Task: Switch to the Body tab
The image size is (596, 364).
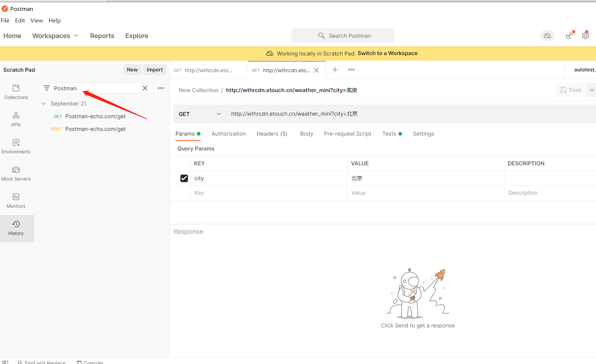Action: coord(307,134)
